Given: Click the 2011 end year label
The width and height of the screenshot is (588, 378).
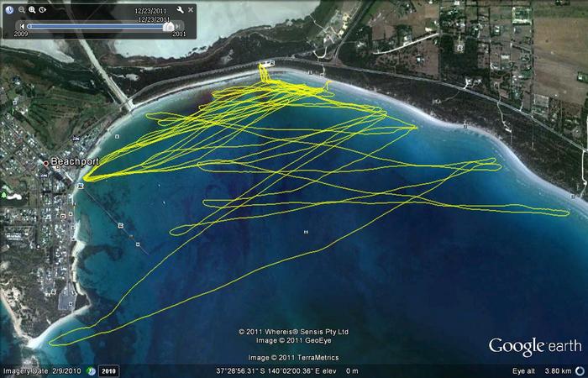Looking at the screenshot, I should click(179, 34).
